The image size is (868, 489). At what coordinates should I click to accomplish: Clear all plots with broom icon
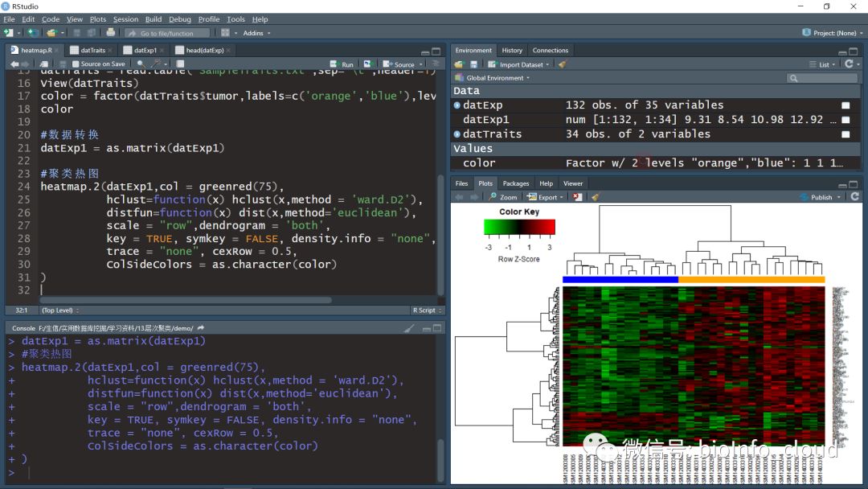tap(596, 197)
